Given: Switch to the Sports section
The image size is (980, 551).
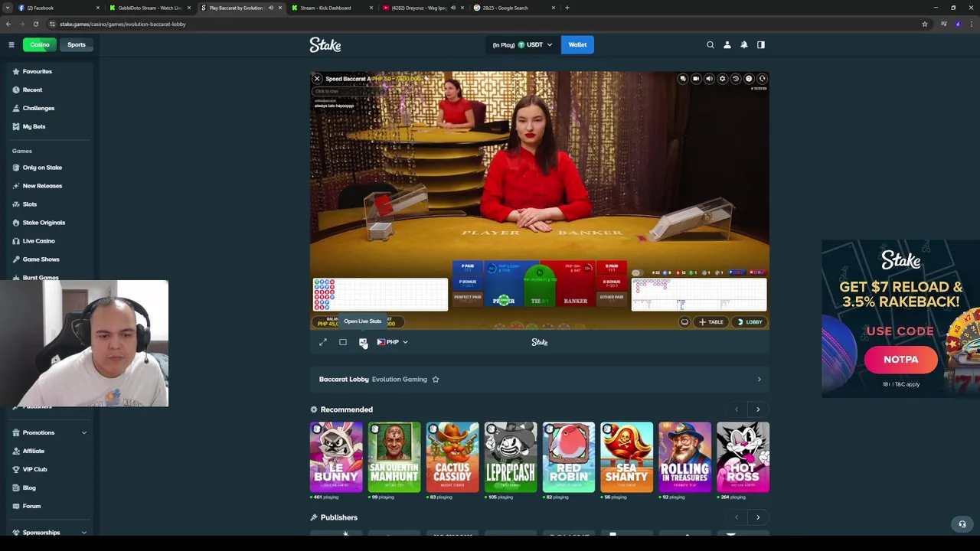Looking at the screenshot, I should tap(76, 44).
